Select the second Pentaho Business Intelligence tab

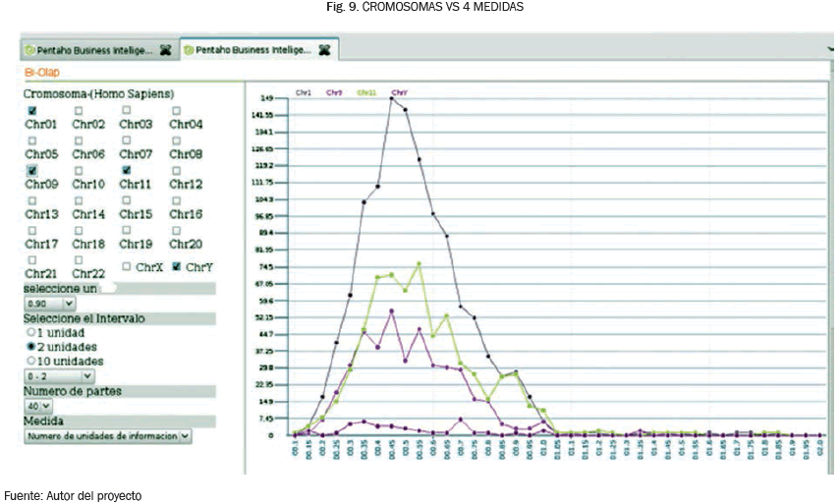pyautogui.click(x=252, y=48)
